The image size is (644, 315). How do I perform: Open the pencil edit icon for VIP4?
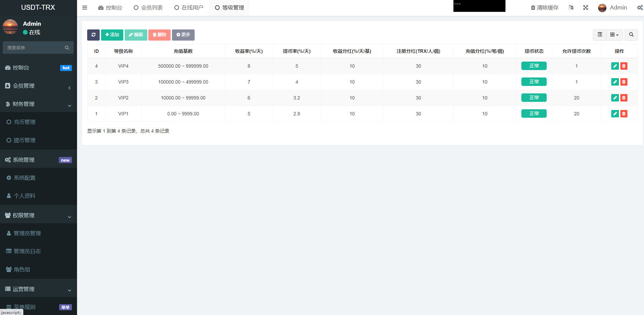point(614,66)
